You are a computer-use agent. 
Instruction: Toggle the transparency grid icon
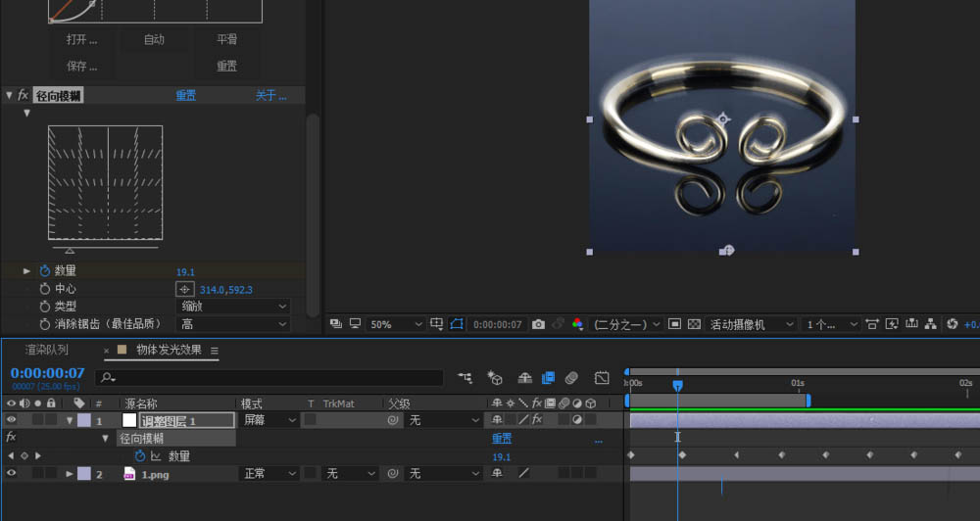pos(694,324)
